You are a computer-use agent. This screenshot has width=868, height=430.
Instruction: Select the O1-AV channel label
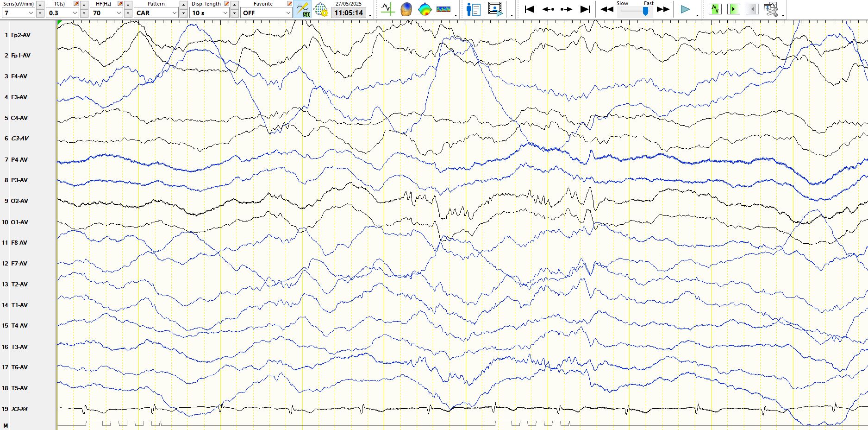point(19,222)
